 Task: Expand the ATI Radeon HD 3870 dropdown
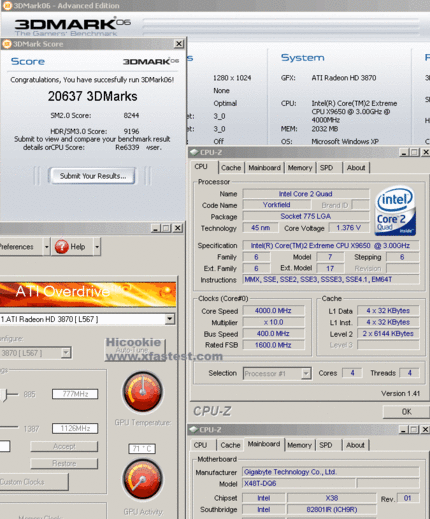pyautogui.click(x=170, y=319)
